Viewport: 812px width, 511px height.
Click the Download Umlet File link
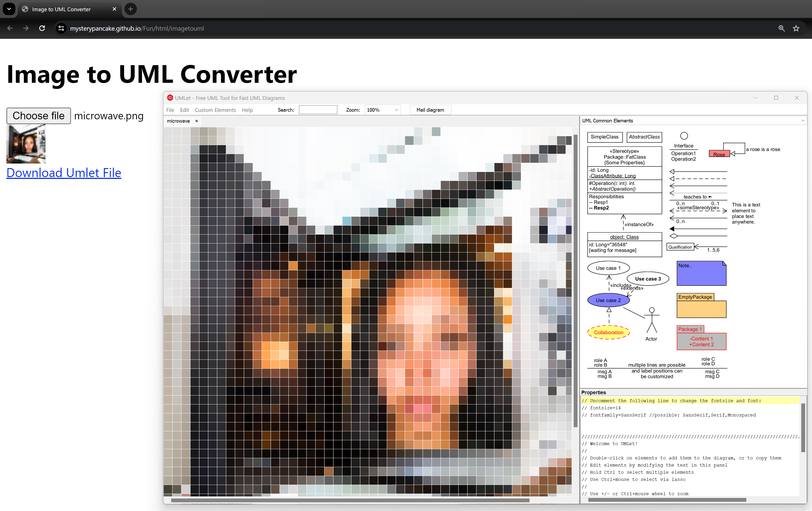tap(64, 173)
